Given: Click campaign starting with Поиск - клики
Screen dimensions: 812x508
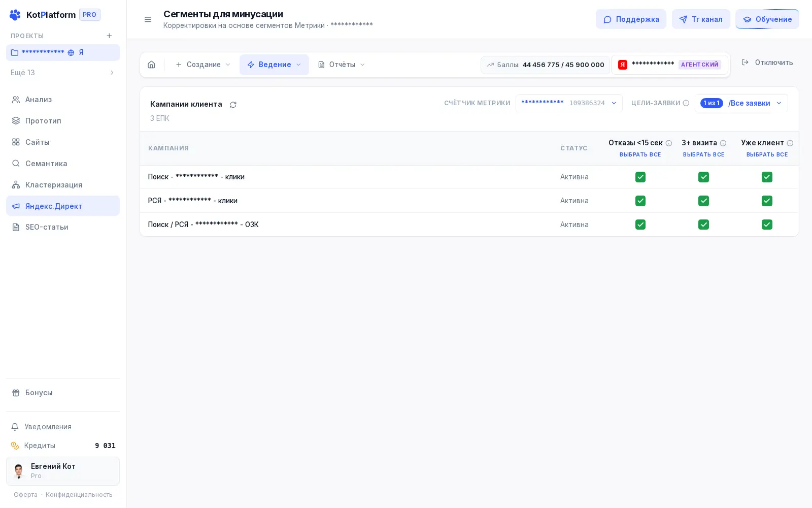Looking at the screenshot, I should click(196, 177).
